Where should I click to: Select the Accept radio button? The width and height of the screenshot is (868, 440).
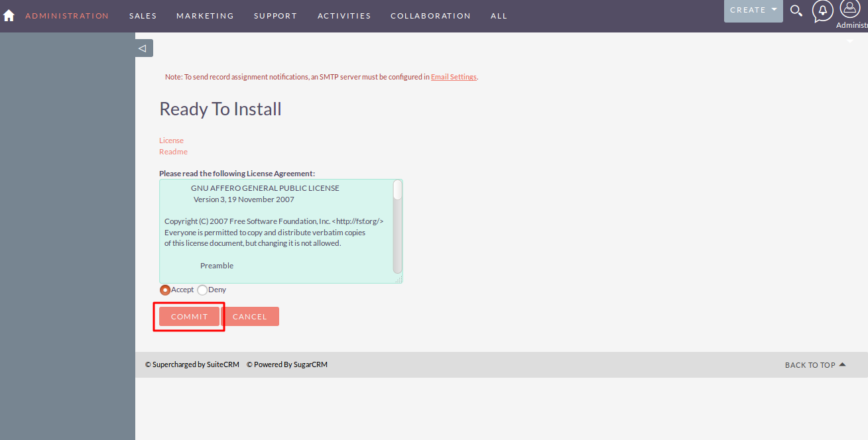coord(165,290)
